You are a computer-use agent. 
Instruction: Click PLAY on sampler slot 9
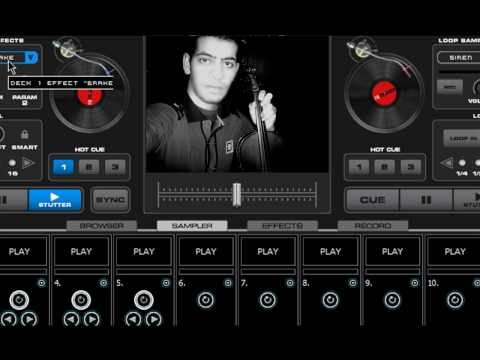(x=393, y=251)
